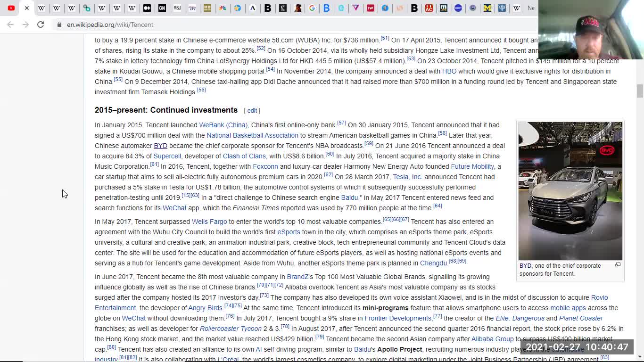
Task: Open the Wells Fargo link
Action: coord(209,222)
